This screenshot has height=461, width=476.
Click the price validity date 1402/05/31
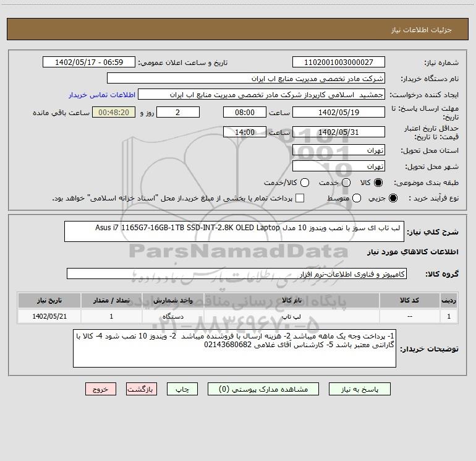(339, 132)
